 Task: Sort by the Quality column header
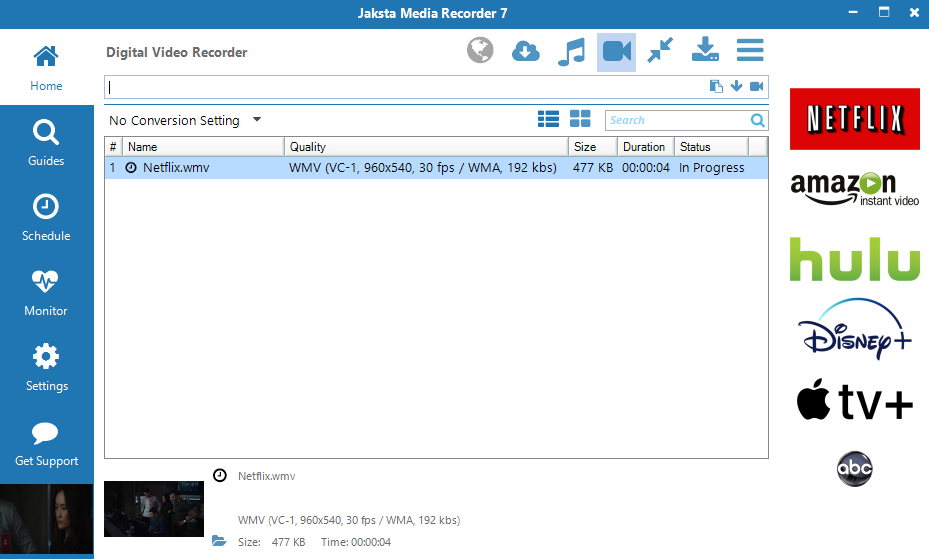click(426, 147)
